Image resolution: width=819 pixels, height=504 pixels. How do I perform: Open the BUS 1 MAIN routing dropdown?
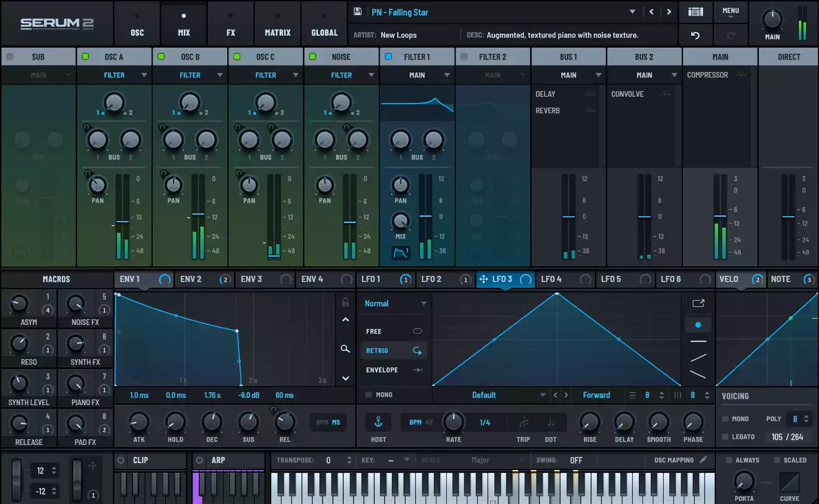[568, 75]
